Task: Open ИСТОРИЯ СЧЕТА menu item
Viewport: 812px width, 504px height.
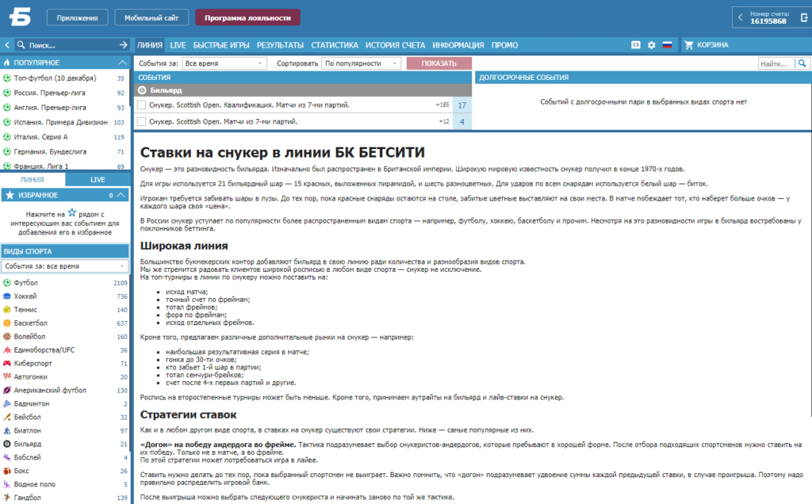Action: (x=395, y=45)
